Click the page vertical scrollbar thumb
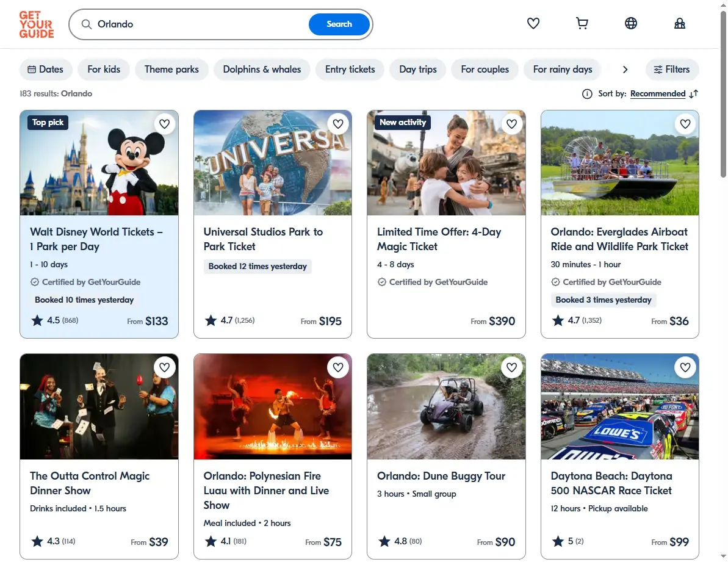Viewport: 728px width, 562px height. coord(723,93)
